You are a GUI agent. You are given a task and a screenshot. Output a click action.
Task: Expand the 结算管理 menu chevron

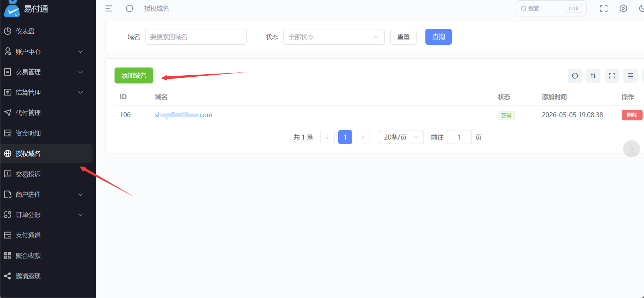(x=81, y=92)
